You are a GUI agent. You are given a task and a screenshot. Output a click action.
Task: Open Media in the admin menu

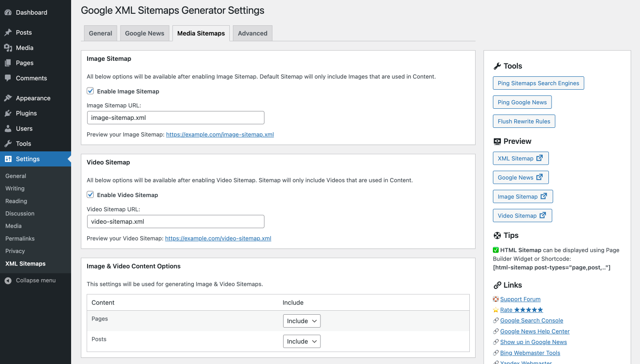coord(36,47)
